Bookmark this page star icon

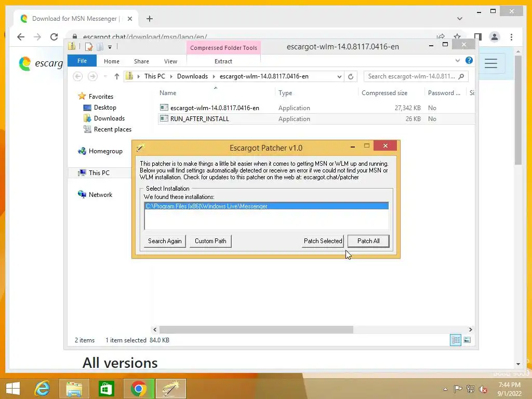[x=457, y=36]
